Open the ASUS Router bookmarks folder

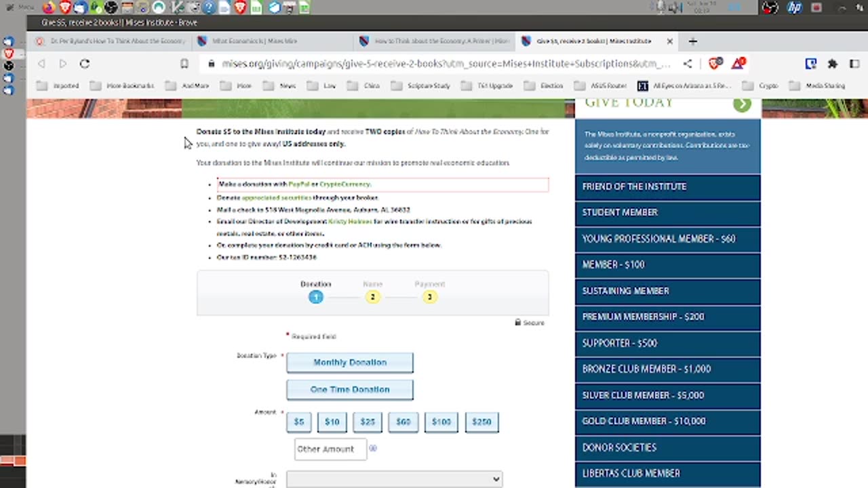(601, 86)
